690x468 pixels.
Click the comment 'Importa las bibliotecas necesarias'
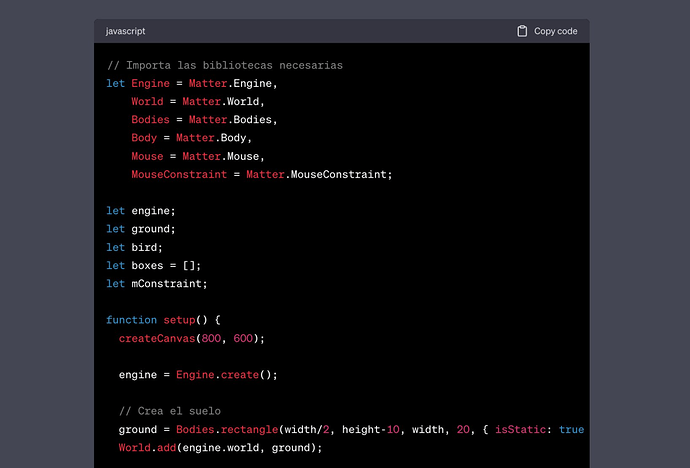[225, 65]
